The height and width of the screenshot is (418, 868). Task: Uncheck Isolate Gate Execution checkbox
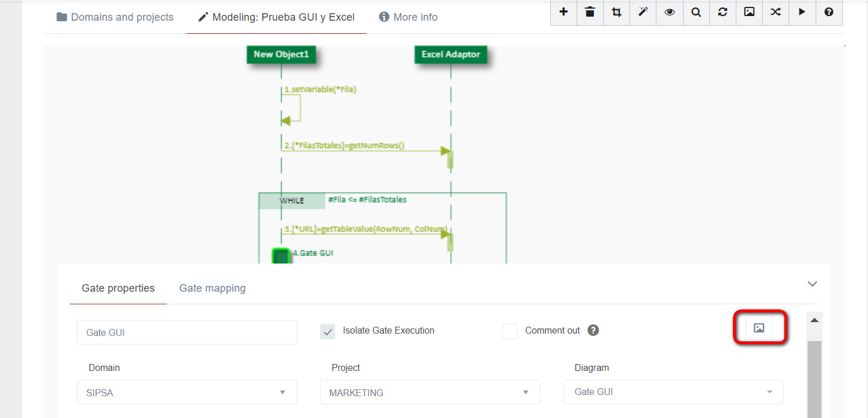click(x=328, y=331)
